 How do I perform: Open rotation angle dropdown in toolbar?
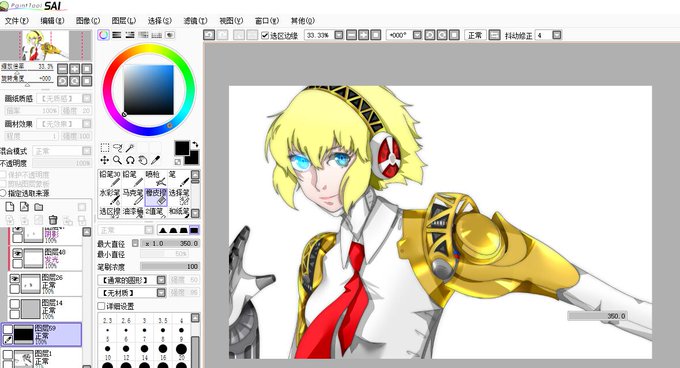tap(417, 35)
